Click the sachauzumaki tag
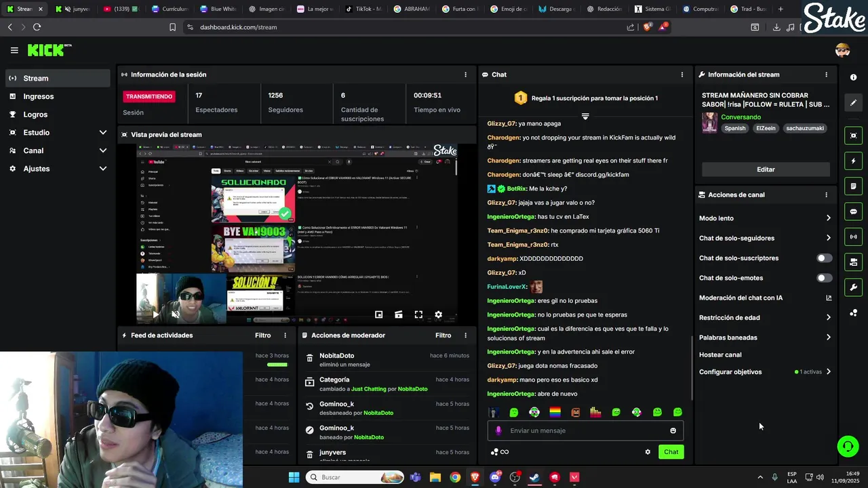Screen dimensions: 868x488 click(x=805, y=128)
